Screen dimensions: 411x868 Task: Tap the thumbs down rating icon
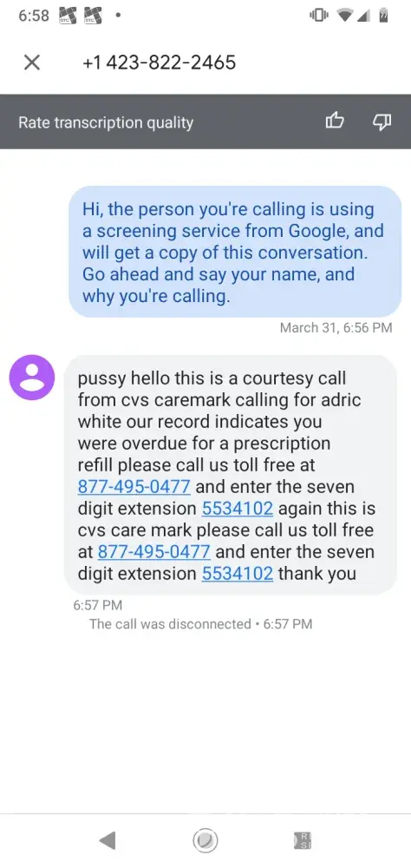(x=382, y=122)
